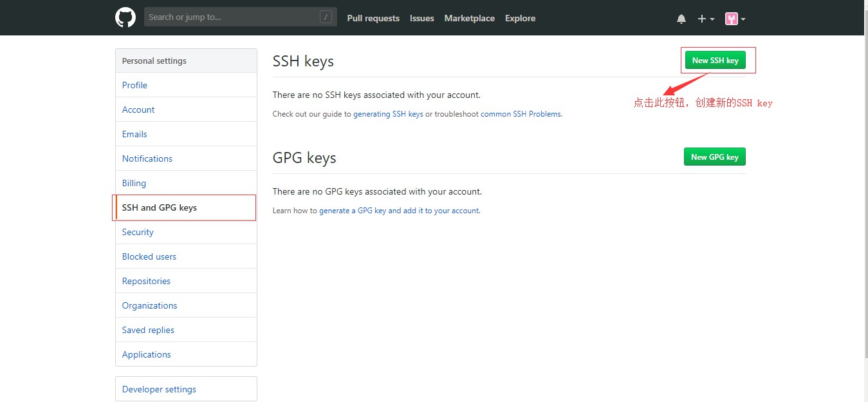The image size is (868, 402).
Task: Go to Pull requests in top navigation
Action: 373,18
